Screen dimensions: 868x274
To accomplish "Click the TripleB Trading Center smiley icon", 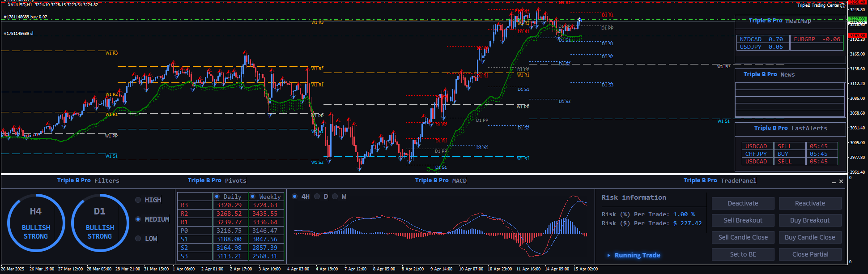I will (x=843, y=5).
